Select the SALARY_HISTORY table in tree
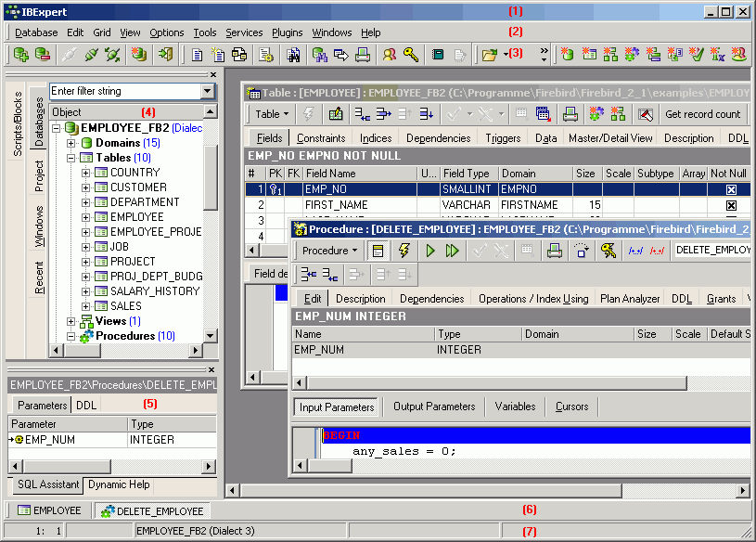 [x=154, y=291]
